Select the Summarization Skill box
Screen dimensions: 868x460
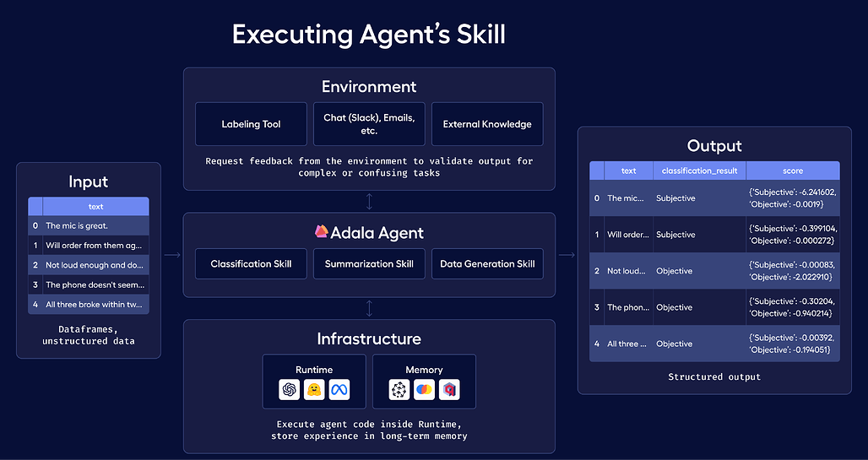click(x=369, y=263)
